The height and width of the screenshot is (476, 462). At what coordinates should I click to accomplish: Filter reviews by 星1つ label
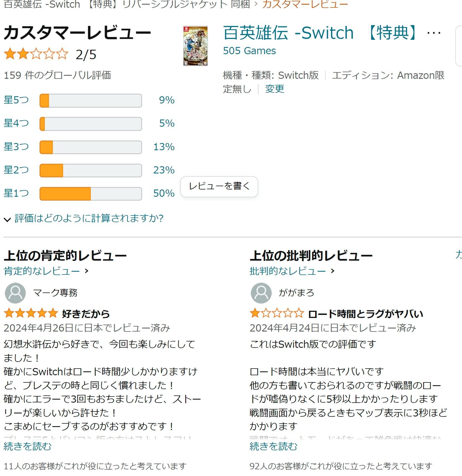click(x=16, y=193)
